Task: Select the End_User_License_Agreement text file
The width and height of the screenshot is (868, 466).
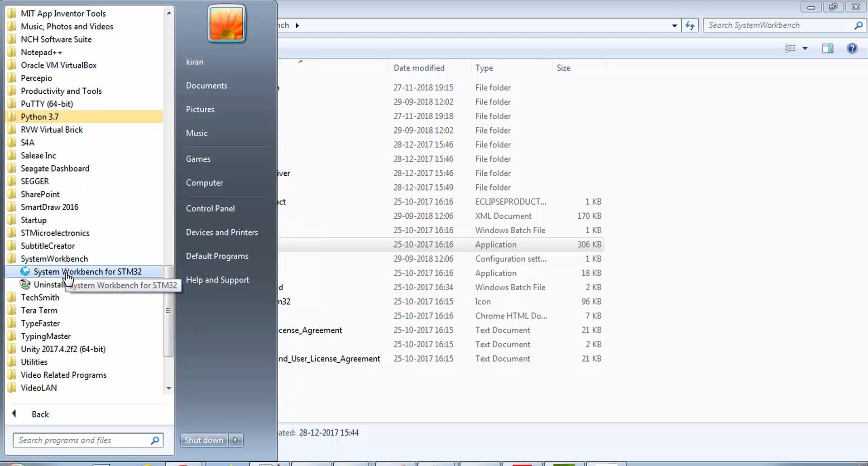Action: click(441, 359)
